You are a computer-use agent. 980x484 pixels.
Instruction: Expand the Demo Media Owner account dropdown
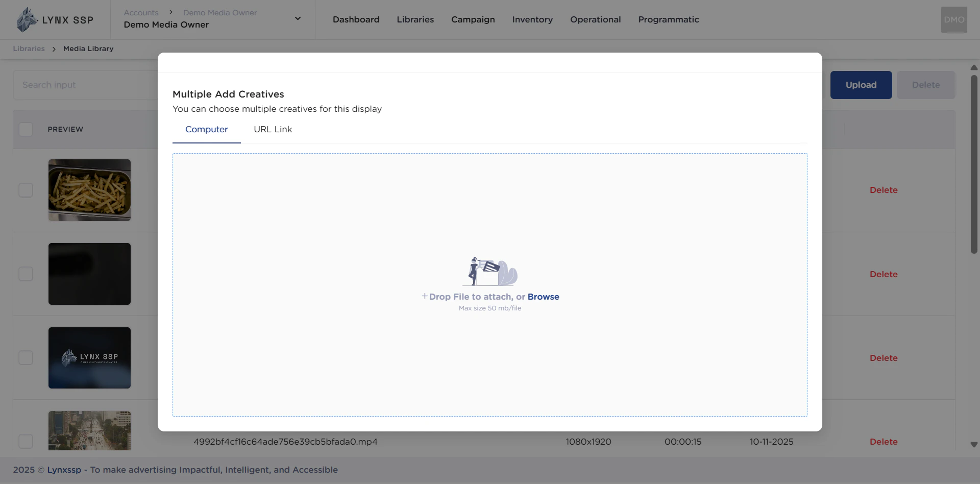(x=298, y=17)
